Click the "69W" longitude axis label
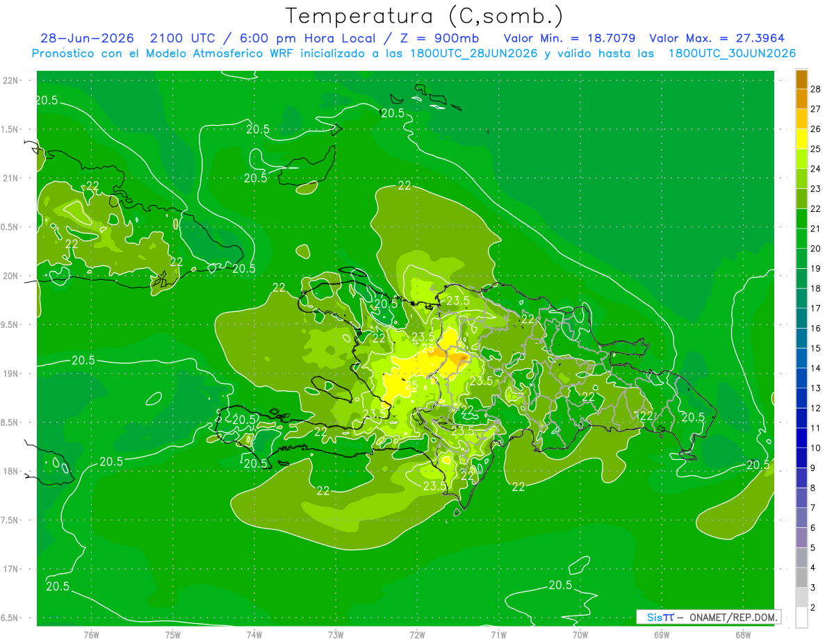This screenshot has height=644, width=834. pos(662,635)
